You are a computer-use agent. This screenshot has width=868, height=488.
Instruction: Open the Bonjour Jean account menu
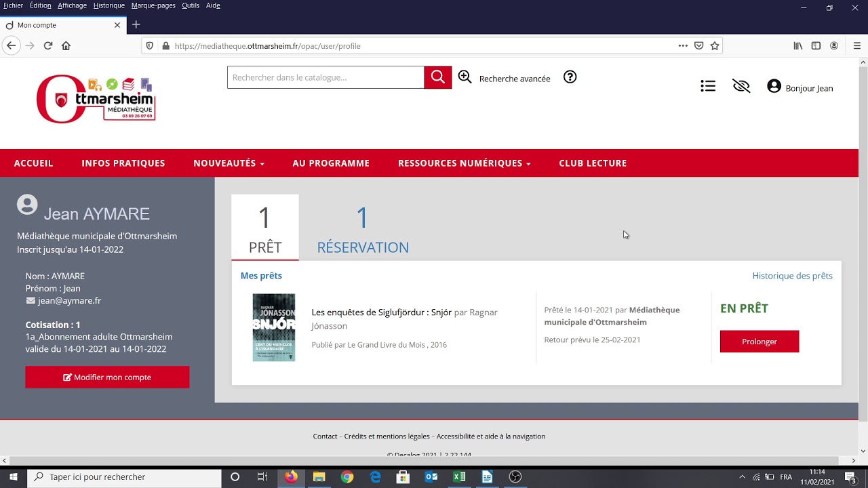click(x=800, y=87)
